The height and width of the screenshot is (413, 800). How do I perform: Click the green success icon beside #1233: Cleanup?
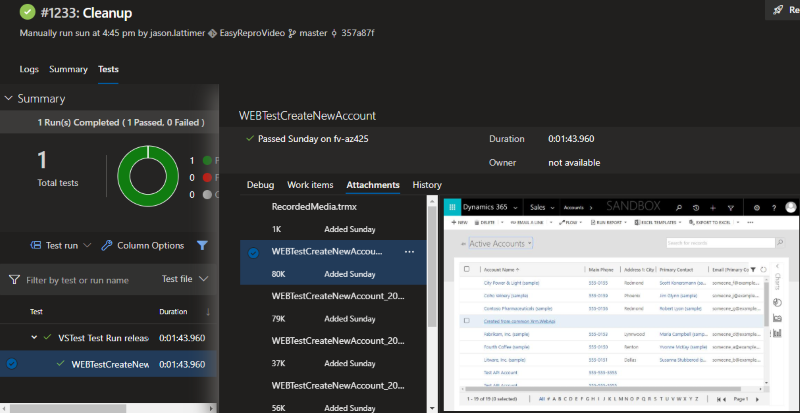point(28,12)
